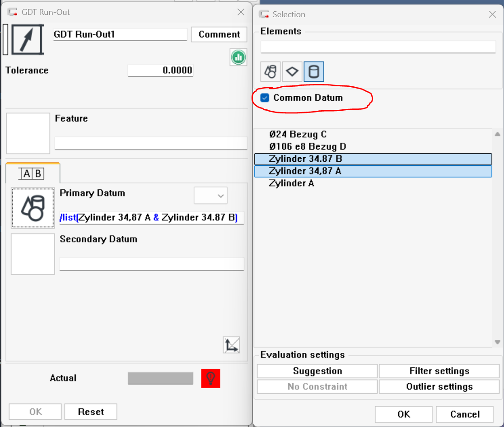Select the all-elements filter icon in Selection
The width and height of the screenshot is (504, 427).
[271, 72]
